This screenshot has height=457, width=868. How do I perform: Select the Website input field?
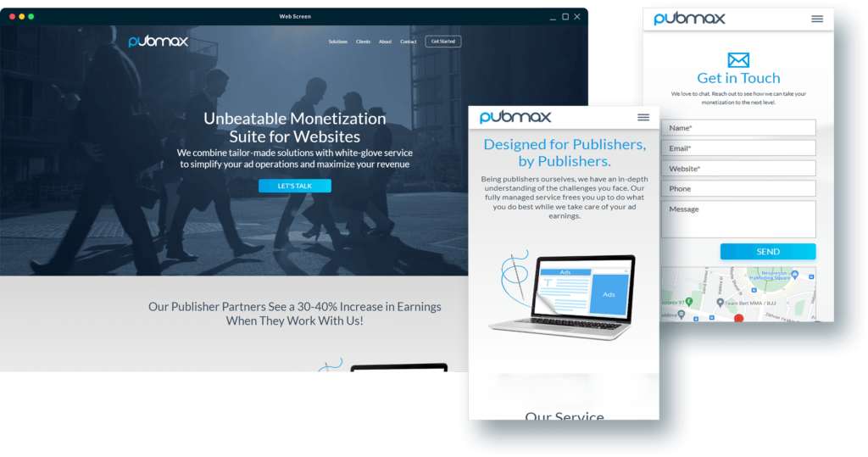pos(737,169)
